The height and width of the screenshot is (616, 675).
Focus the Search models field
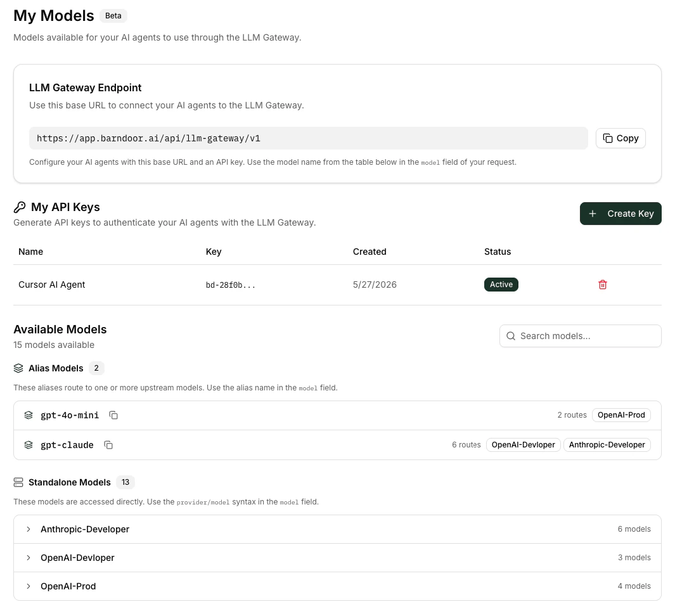point(580,336)
